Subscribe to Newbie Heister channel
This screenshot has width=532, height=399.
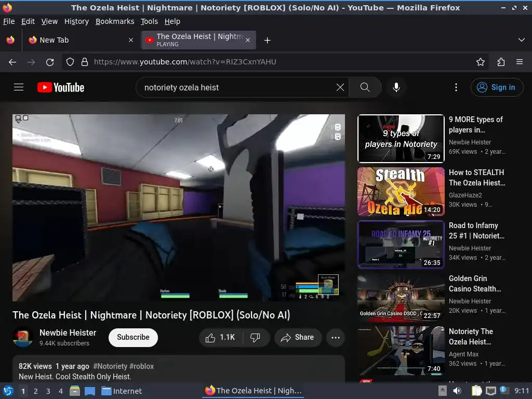click(133, 338)
